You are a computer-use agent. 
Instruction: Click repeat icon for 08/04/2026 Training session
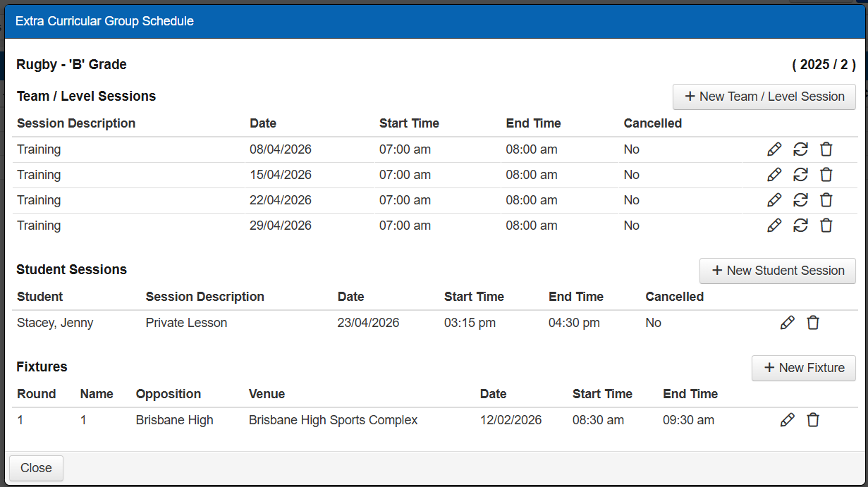[x=800, y=149]
